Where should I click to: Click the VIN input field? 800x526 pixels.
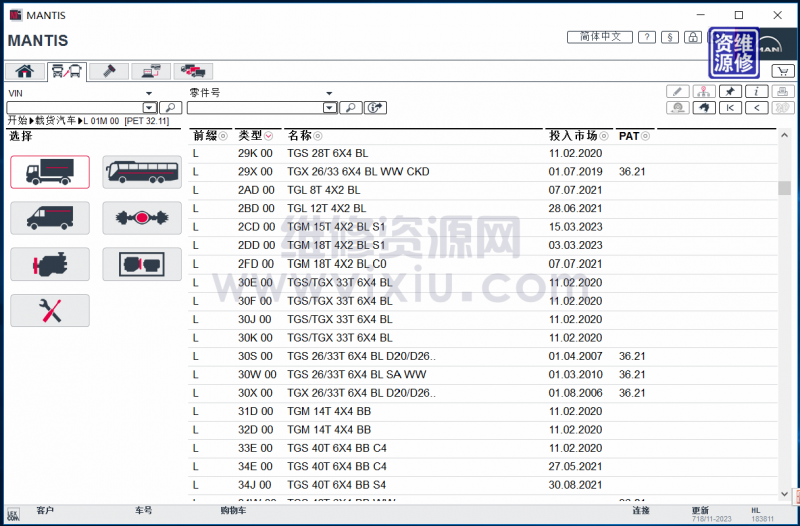75,108
